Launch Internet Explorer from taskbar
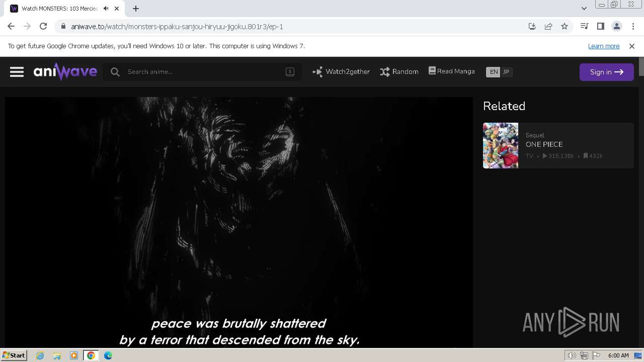Image resolution: width=644 pixels, height=362 pixels. pos(40,355)
